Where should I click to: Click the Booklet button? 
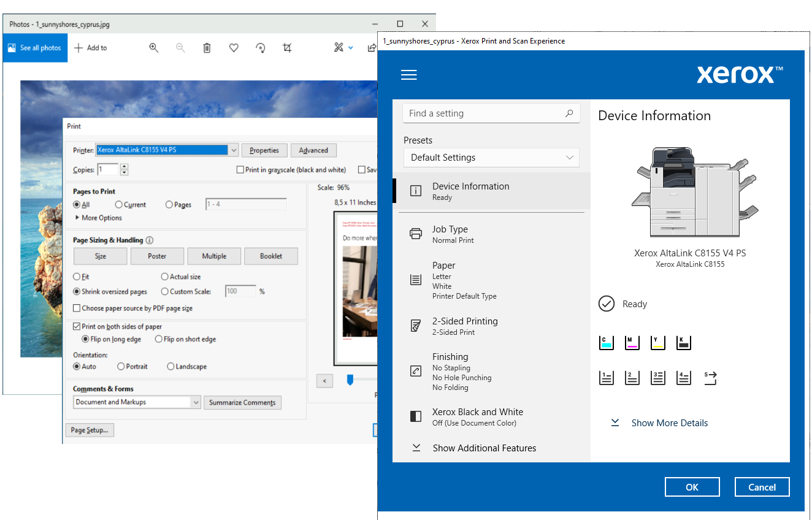coord(271,256)
